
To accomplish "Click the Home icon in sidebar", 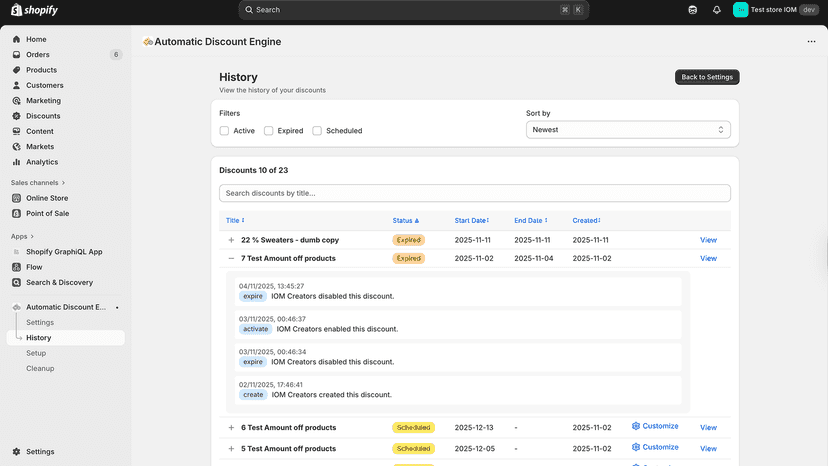I will [16, 39].
